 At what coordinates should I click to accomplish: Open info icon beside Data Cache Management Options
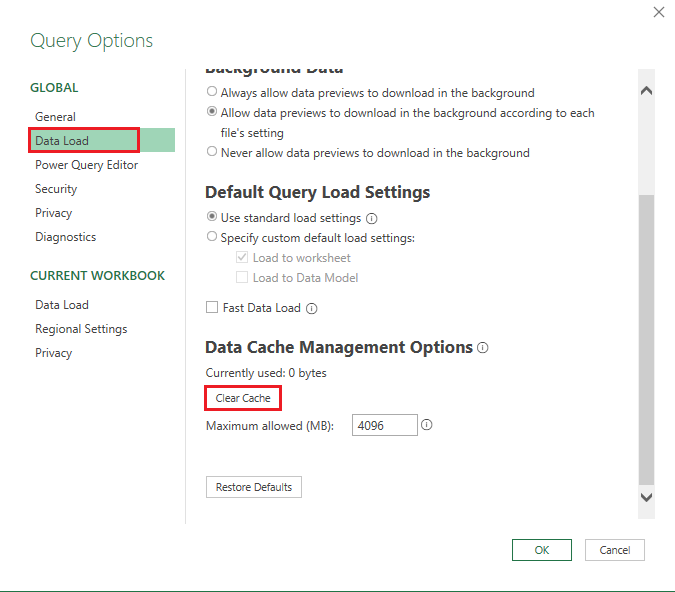pos(483,347)
